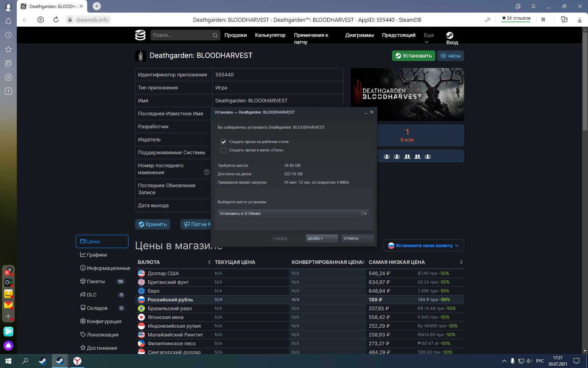Viewport: 588px width, 368px height.
Task: Open the РУС keyboard language indicator
Action: 540,361
